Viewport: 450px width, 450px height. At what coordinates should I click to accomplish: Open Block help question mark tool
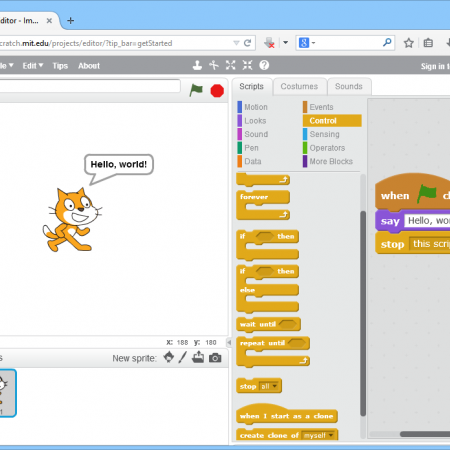(264, 65)
